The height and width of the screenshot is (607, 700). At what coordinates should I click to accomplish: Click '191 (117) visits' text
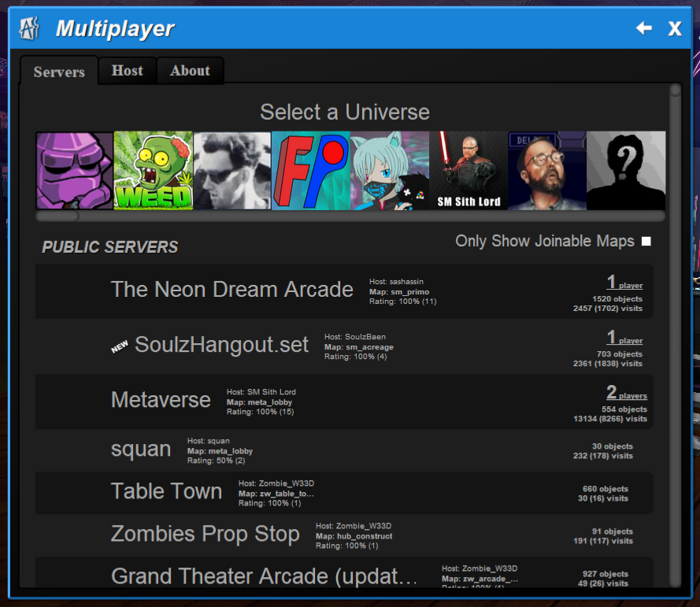pos(603,541)
